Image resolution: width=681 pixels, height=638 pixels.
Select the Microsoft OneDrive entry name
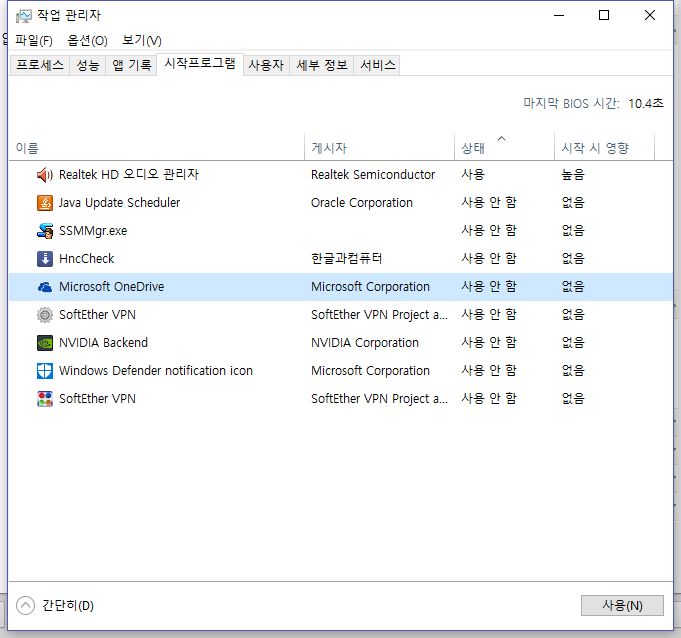[x=112, y=287]
